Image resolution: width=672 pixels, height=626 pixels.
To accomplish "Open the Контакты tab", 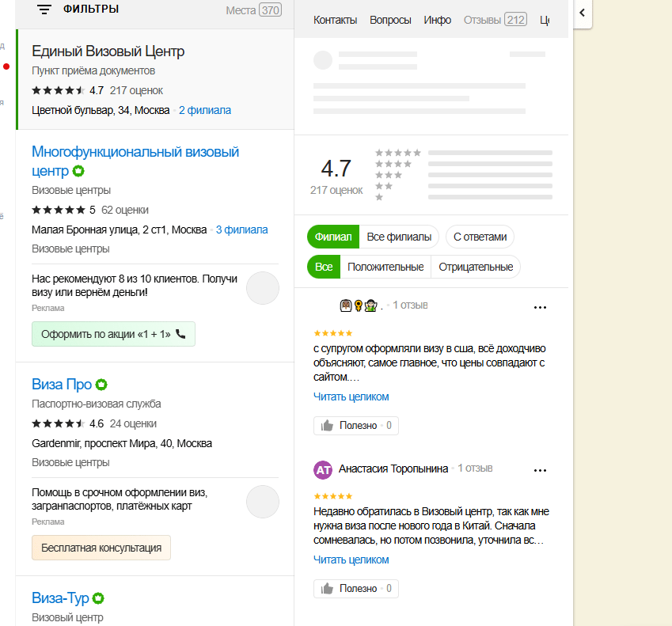I will coord(335,20).
